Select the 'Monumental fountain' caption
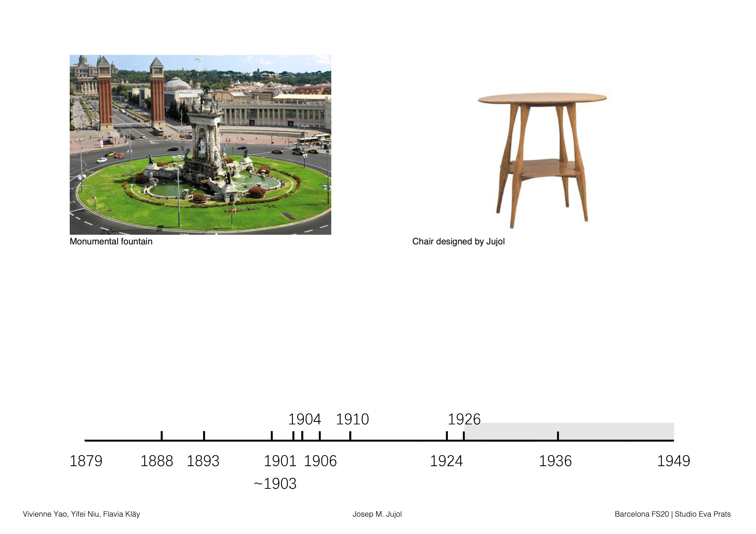Image resolution: width=756 pixels, height=534 pixels. (x=111, y=241)
